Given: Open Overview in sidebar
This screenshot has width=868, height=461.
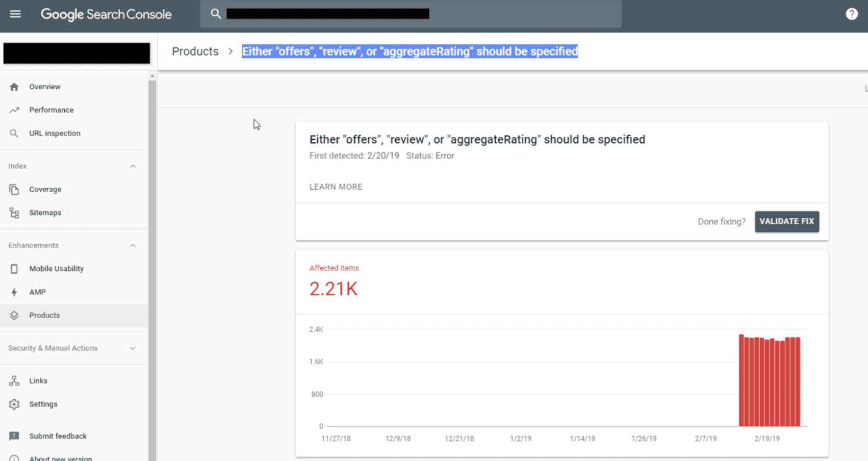Looking at the screenshot, I should 74,87.
